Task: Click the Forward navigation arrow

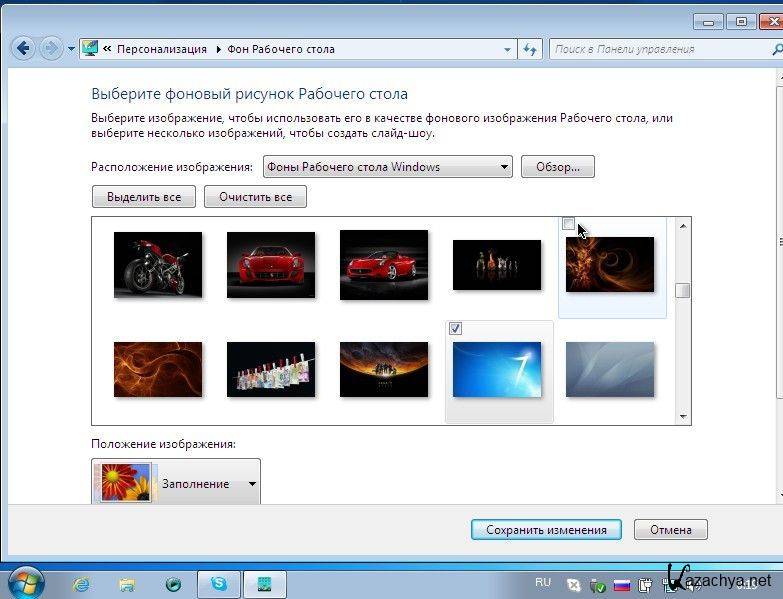Action: [50, 48]
